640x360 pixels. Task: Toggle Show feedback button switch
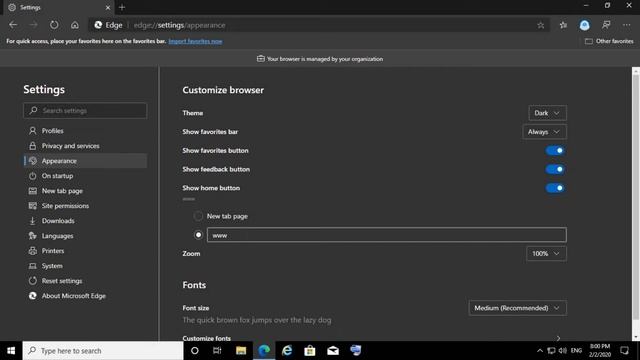pos(555,169)
